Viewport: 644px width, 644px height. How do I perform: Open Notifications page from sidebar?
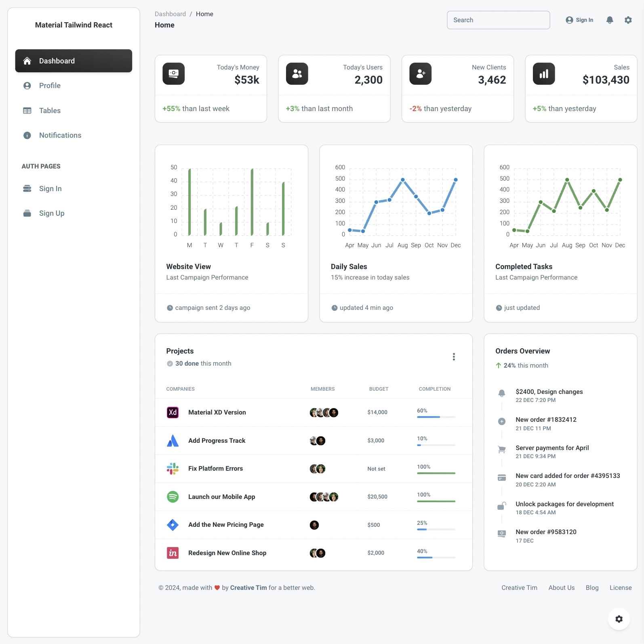(x=74, y=135)
